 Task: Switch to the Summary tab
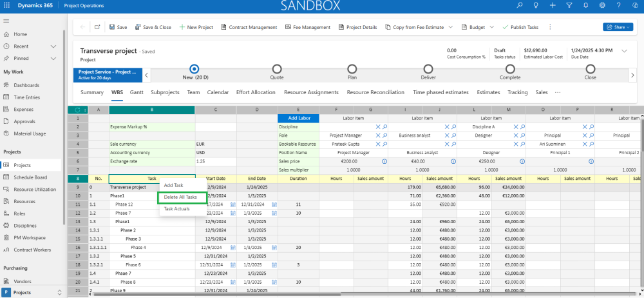[92, 93]
